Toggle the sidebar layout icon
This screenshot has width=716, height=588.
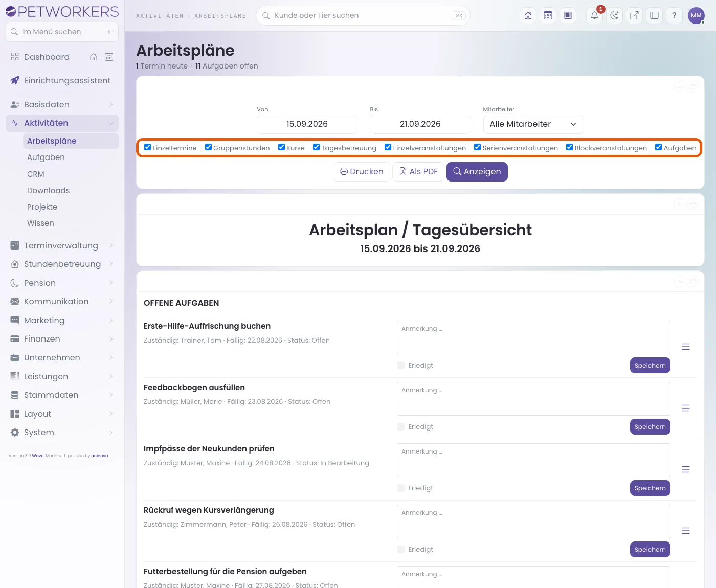click(654, 15)
